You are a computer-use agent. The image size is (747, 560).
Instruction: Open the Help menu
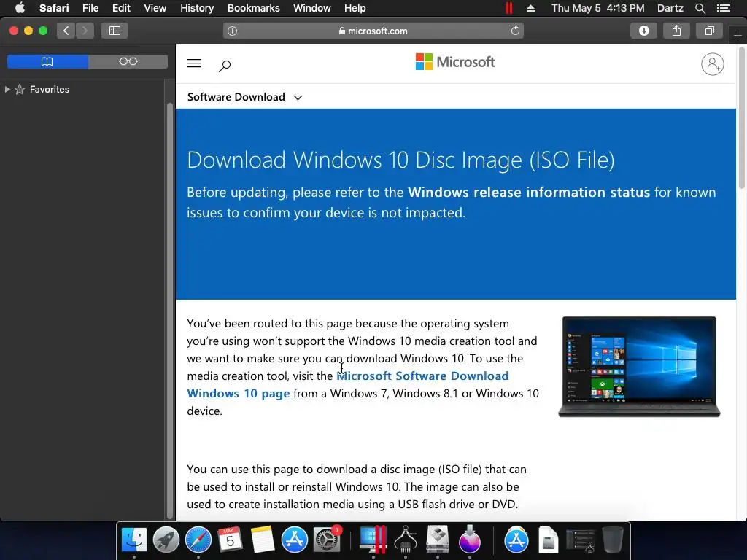coord(355,8)
